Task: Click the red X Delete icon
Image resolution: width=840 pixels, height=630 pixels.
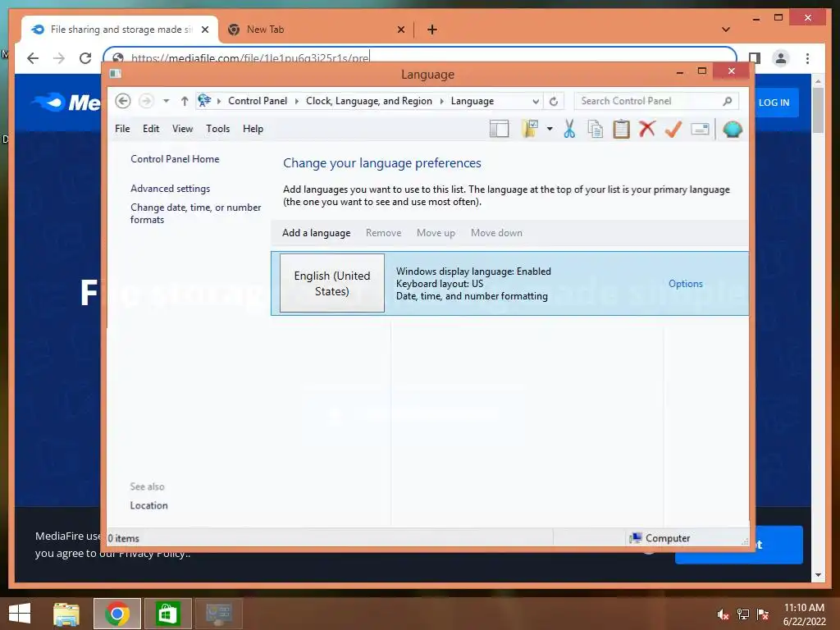Action: click(x=647, y=129)
